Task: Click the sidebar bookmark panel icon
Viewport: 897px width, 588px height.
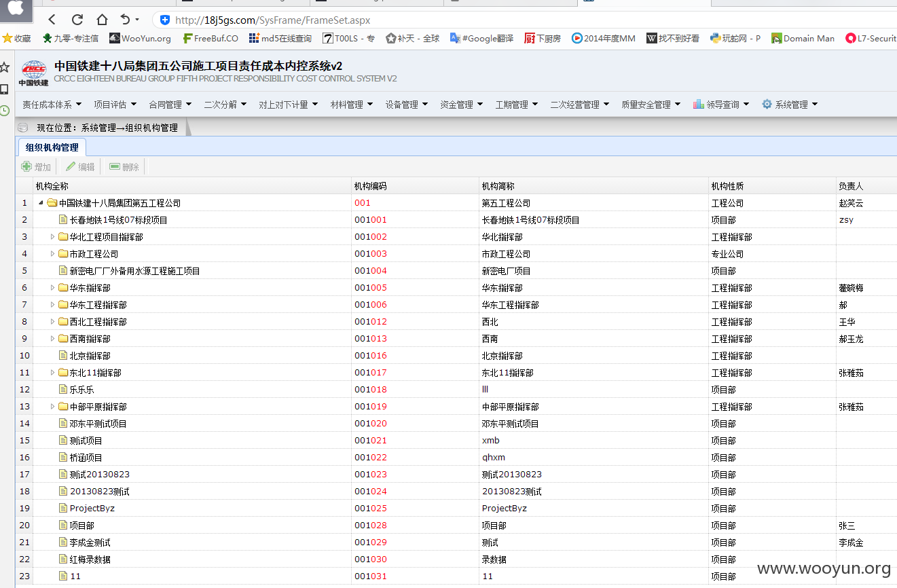Action: coord(5,89)
